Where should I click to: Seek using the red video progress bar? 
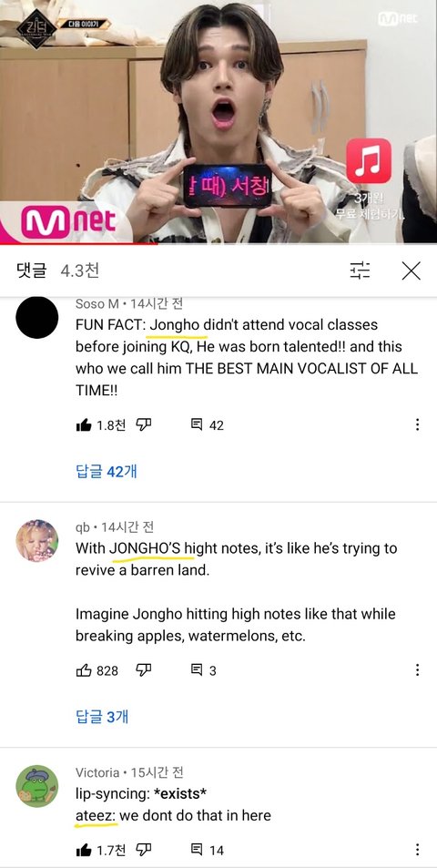[218, 243]
